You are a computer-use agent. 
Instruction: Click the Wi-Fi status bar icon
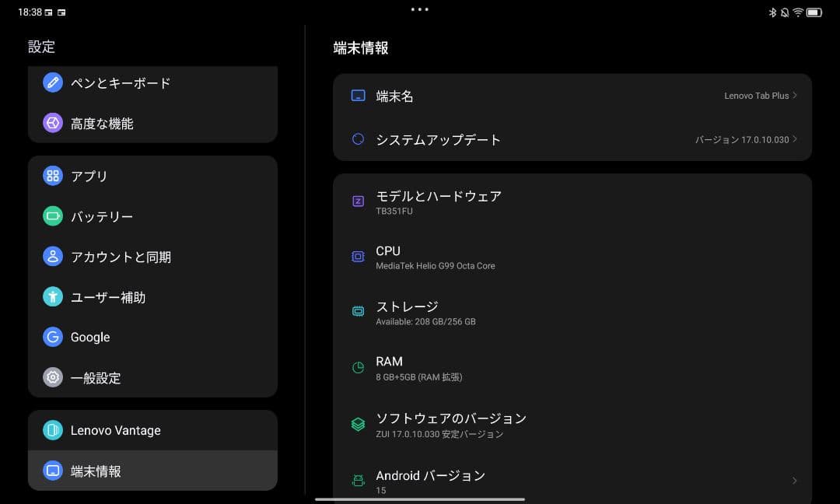tap(798, 12)
